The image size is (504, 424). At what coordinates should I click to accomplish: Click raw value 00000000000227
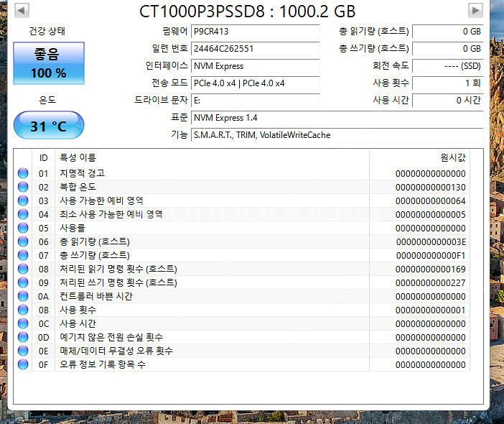[x=430, y=283]
